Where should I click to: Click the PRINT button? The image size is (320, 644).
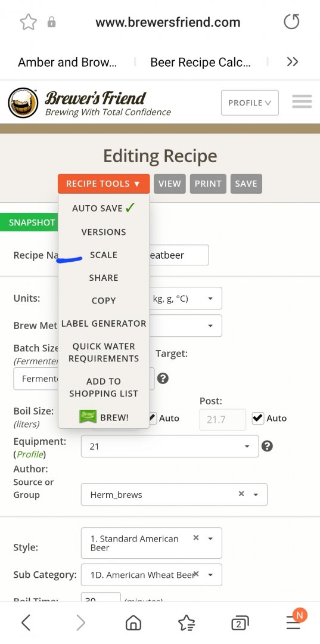pyautogui.click(x=208, y=184)
